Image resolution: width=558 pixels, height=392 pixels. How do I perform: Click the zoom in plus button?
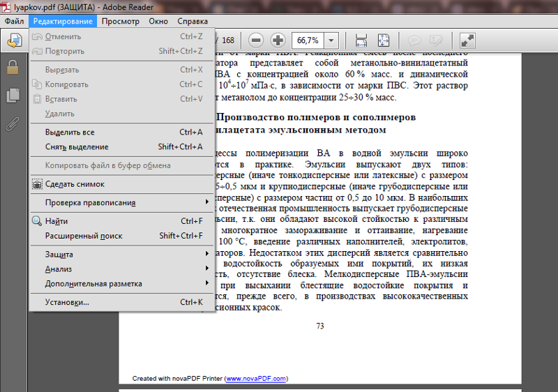coord(278,40)
